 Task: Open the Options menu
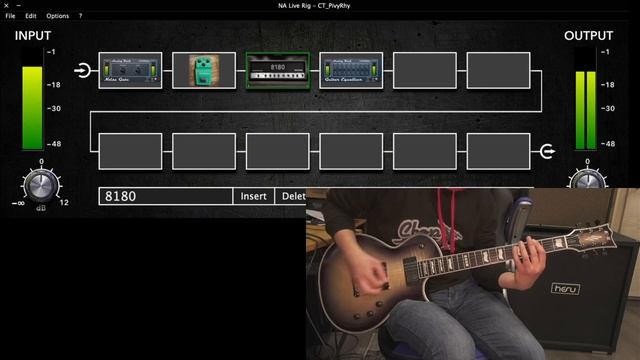tap(58, 16)
